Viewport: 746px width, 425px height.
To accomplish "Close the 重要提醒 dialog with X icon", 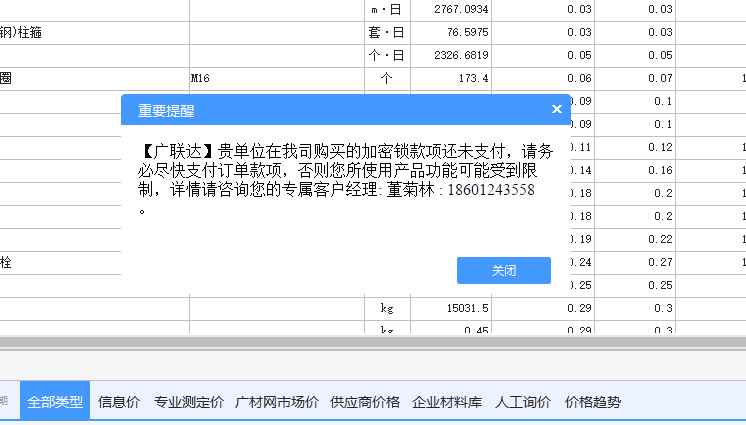I will [x=557, y=109].
